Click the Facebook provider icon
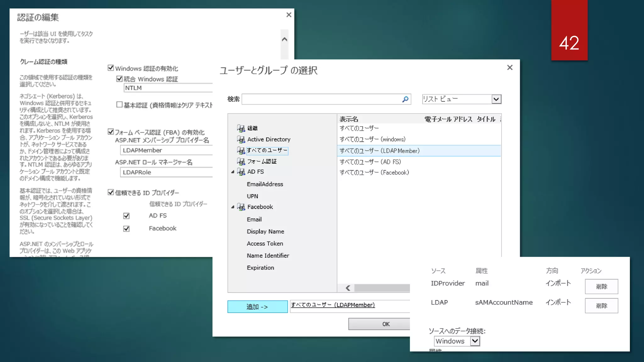The height and width of the screenshot is (362, 644). (x=241, y=207)
